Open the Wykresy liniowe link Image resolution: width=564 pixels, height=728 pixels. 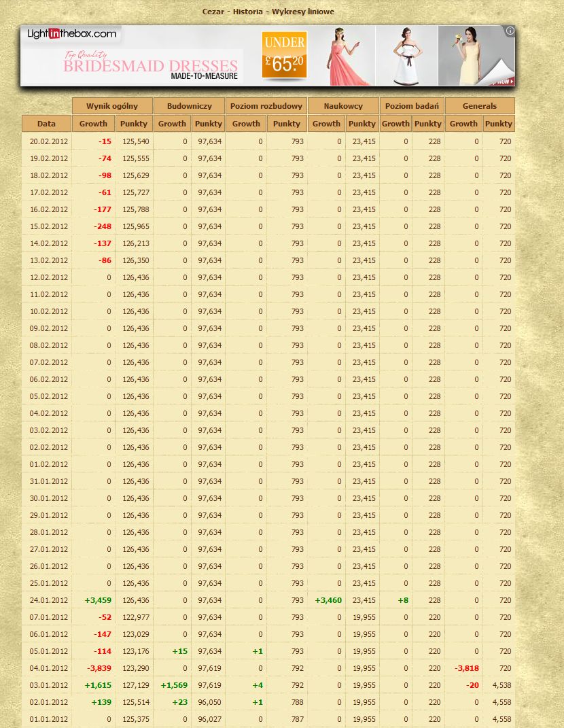coord(303,12)
